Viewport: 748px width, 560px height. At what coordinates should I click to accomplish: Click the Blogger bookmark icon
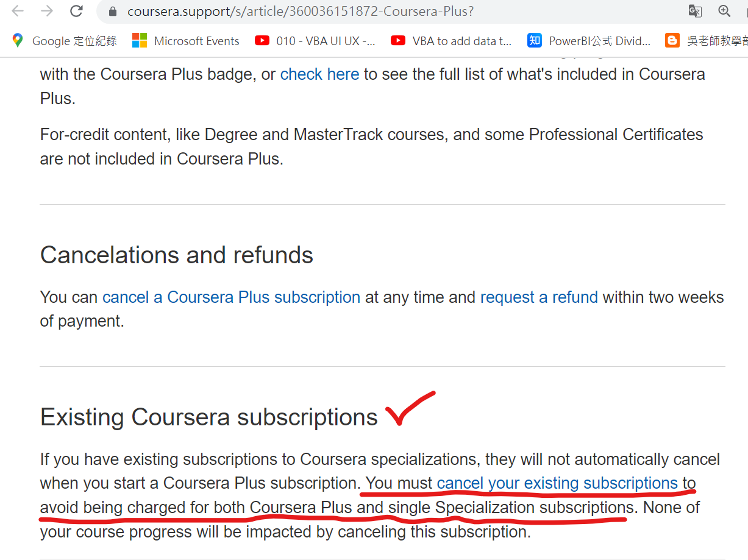[672, 41]
